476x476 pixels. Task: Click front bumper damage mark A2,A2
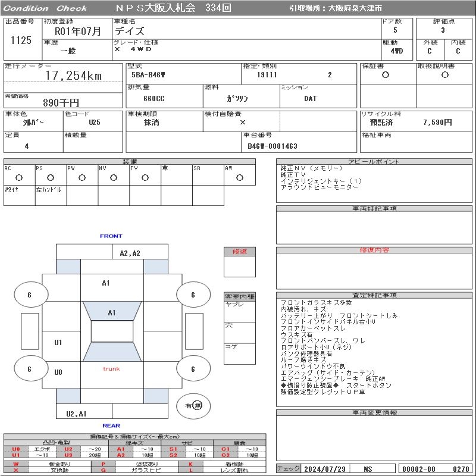point(130,253)
